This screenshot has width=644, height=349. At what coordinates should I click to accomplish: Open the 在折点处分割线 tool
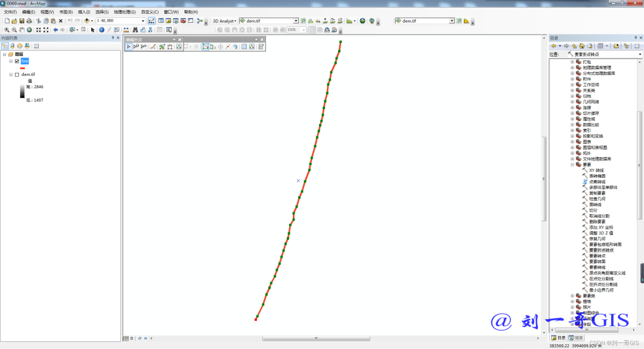point(603,285)
